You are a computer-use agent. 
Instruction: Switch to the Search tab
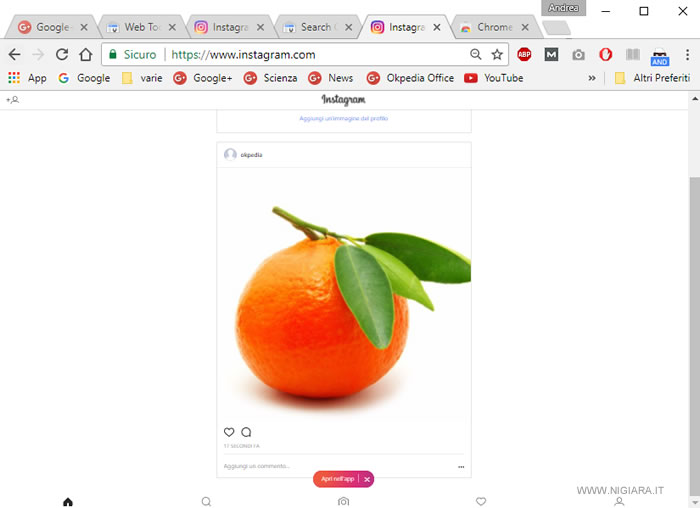pyautogui.click(x=318, y=27)
